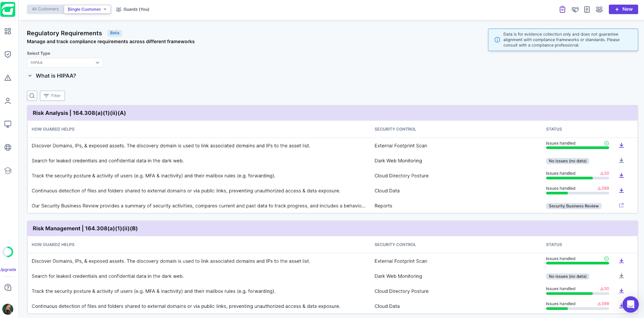
Task: Open the Guardz logo home
Action: tap(8, 9)
